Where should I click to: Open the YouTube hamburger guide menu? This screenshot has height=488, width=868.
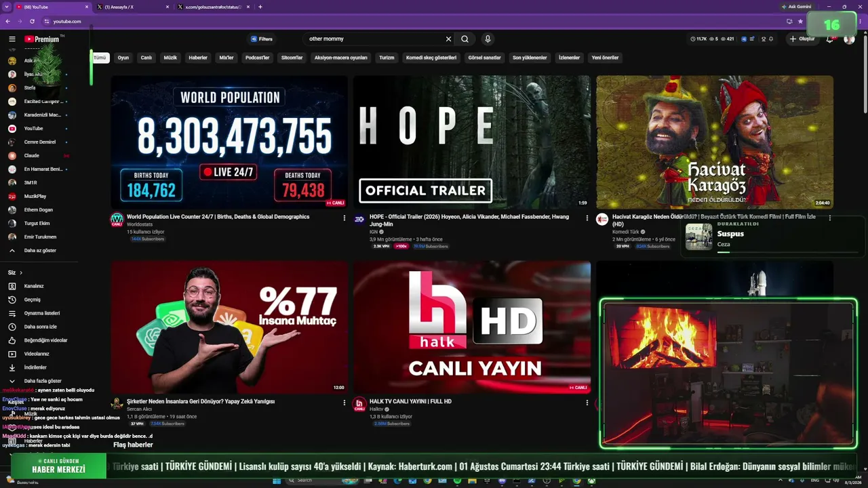click(12, 39)
